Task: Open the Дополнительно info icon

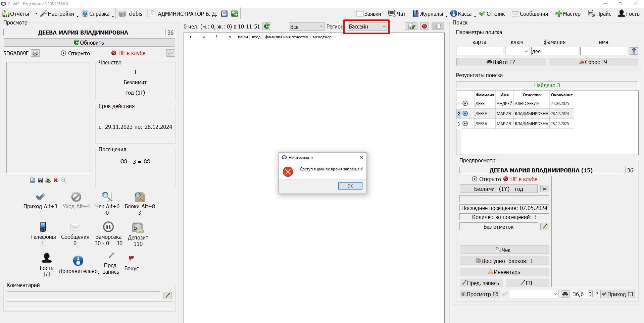Action: [x=78, y=261]
